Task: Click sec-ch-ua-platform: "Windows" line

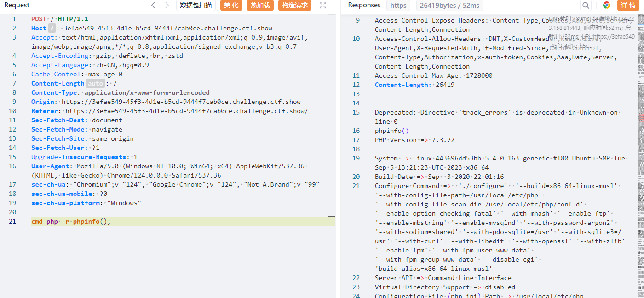Action: pos(86,203)
